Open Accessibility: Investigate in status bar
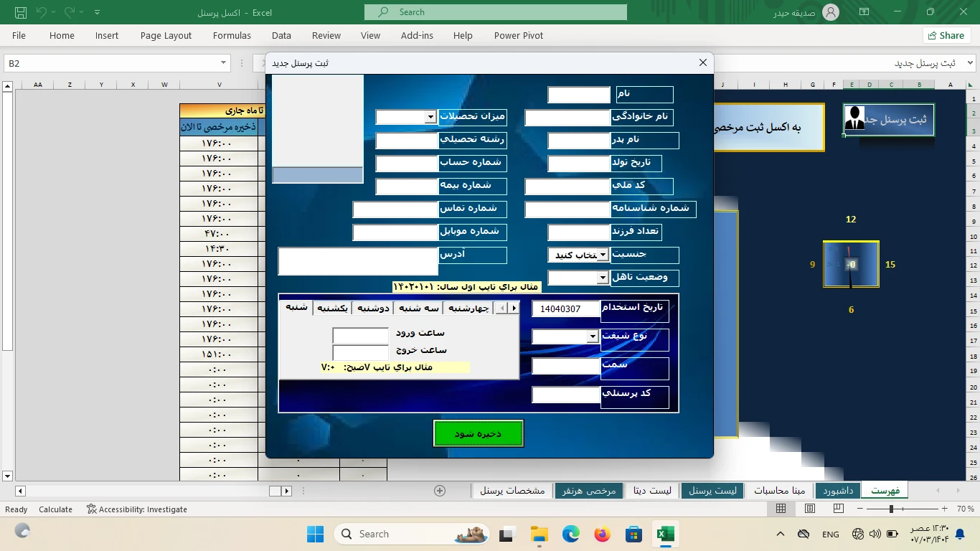The width and height of the screenshot is (980, 551). coord(136,509)
